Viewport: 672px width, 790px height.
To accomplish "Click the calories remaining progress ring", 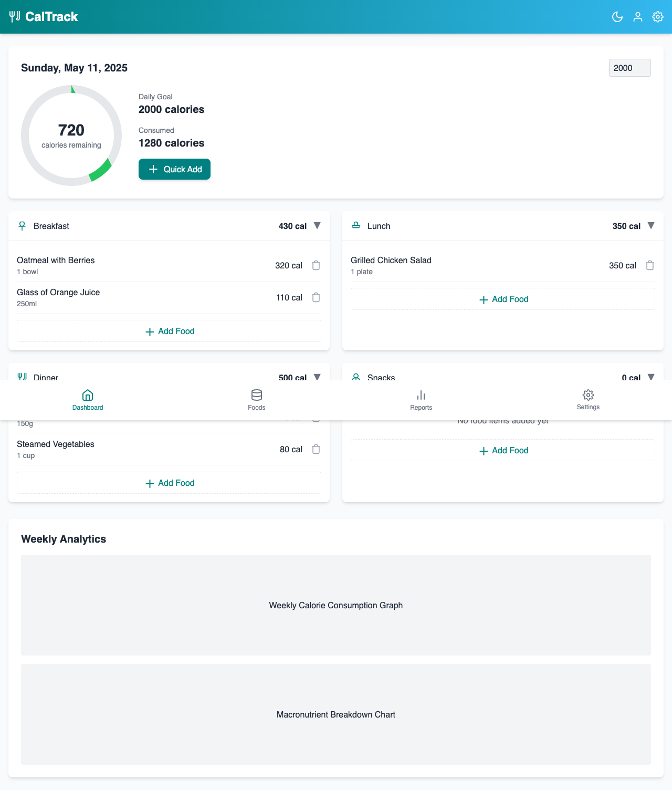I will coord(71,136).
